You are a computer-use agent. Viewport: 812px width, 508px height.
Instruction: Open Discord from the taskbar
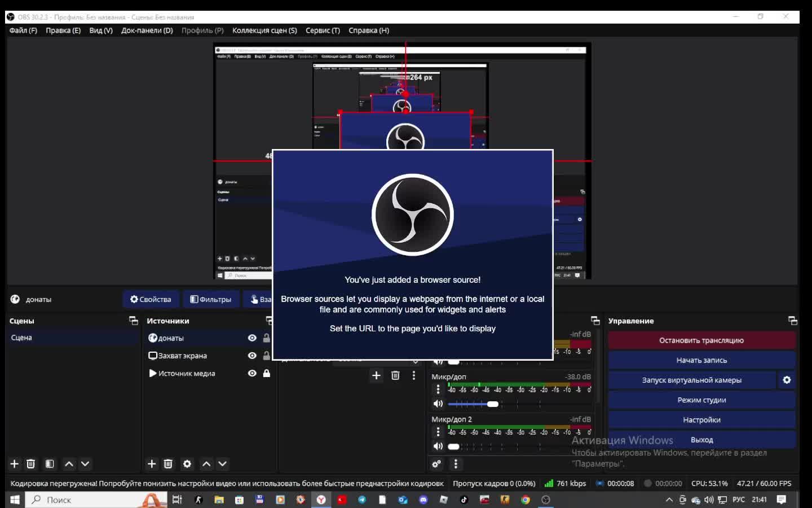423,500
